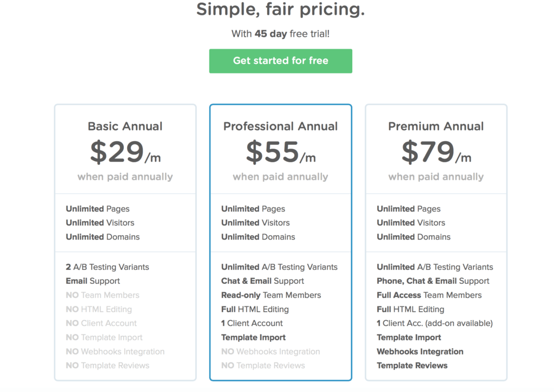This screenshot has height=392, width=554.
Task: Click Chat & Email Support in Professional
Action: (x=262, y=281)
